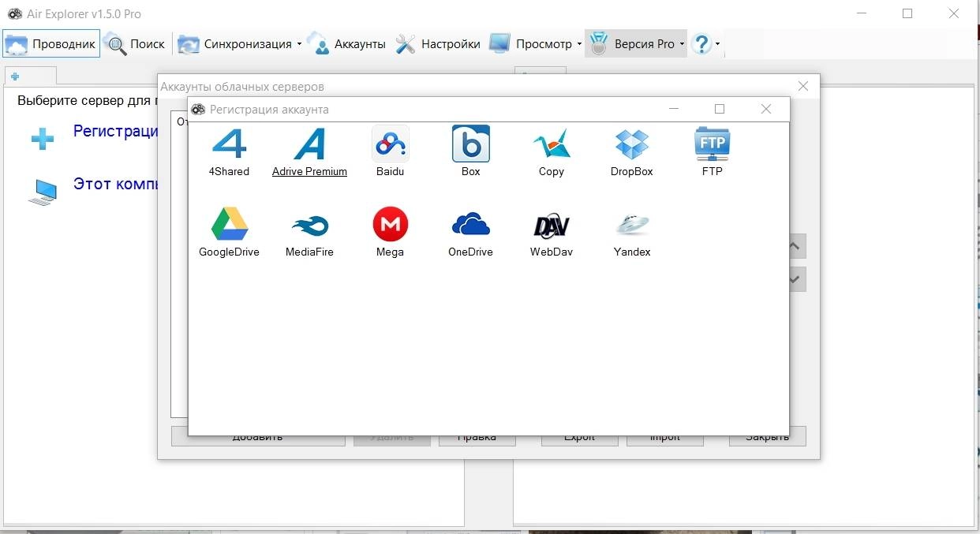Screen dimensions: 980x534
Task: Click the Этот компьютер computer icon
Action: 43,192
